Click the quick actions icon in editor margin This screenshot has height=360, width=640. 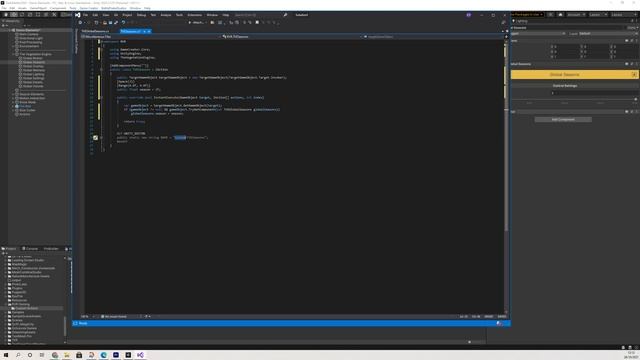(95, 138)
